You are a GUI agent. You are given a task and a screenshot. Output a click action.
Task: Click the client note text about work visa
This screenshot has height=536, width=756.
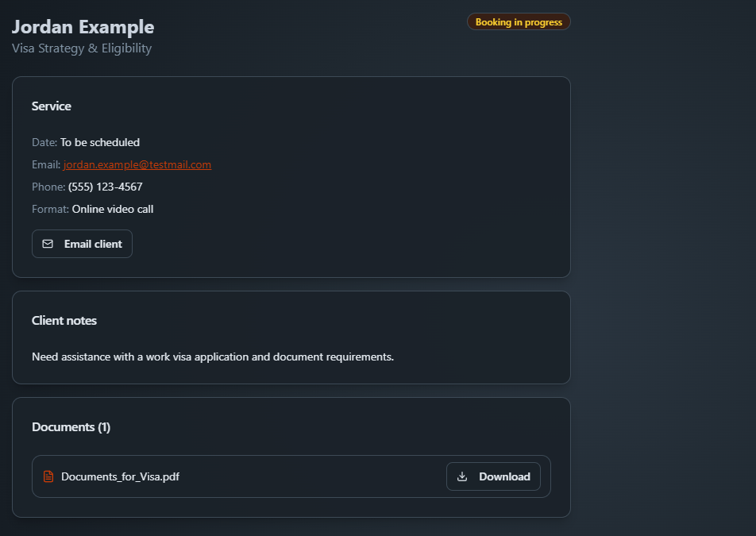tap(213, 357)
